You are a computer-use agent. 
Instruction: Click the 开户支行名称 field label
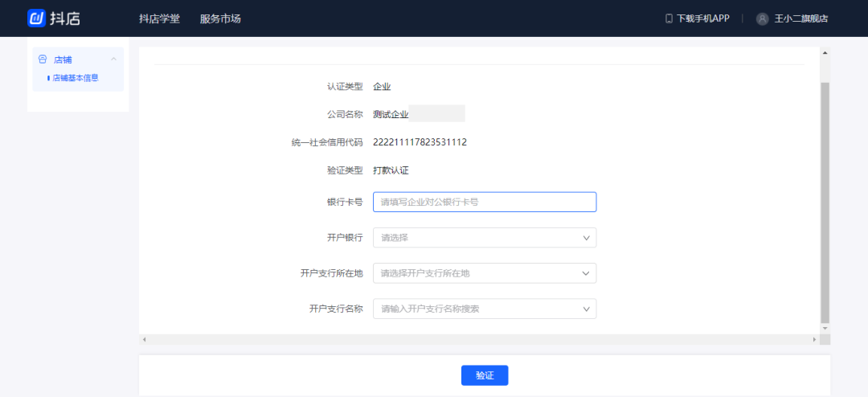click(x=336, y=309)
